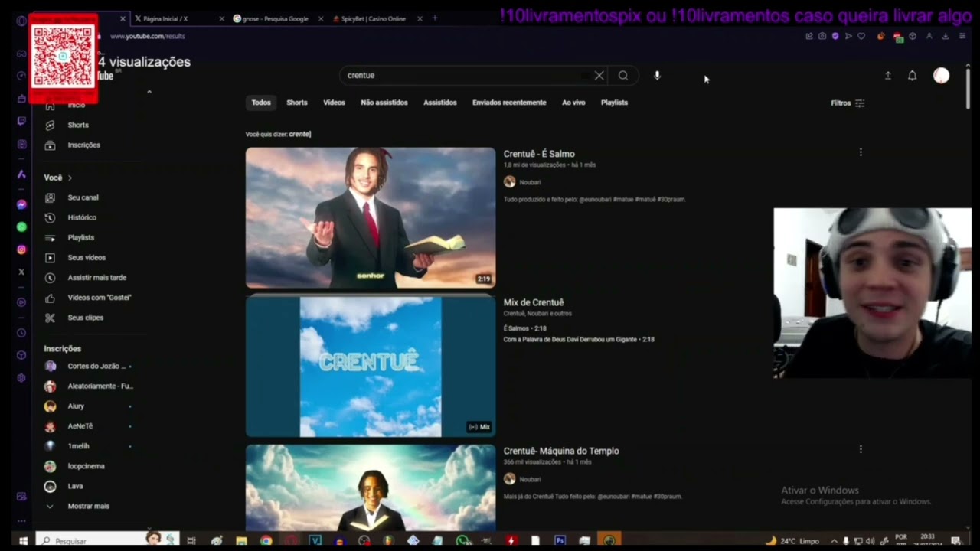Open the YouTube account avatar menu
The image size is (980, 551).
[x=941, y=75]
